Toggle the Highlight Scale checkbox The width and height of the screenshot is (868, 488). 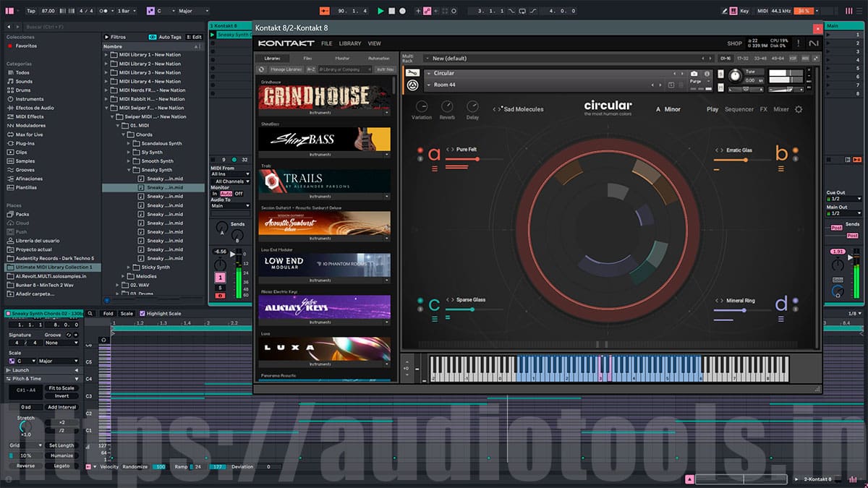pos(142,313)
